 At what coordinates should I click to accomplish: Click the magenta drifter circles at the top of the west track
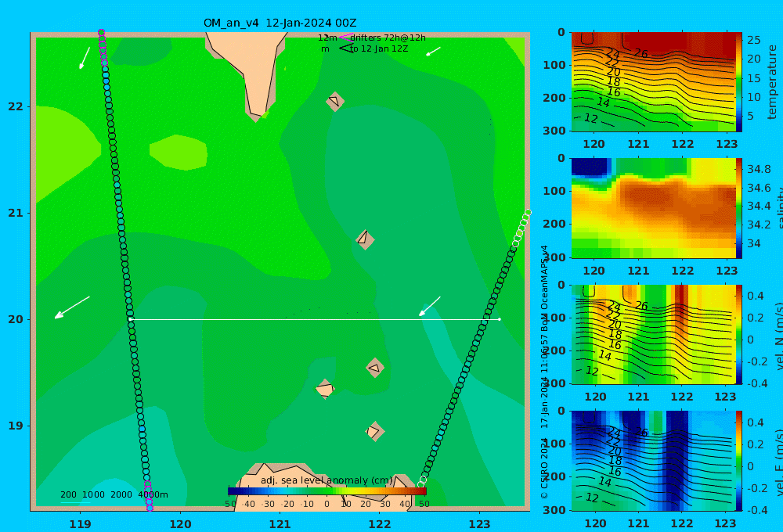click(103, 48)
